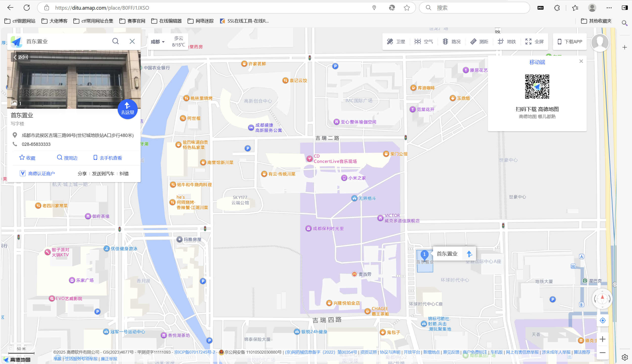The height and width of the screenshot is (364, 632).
Task: Click the compass rotation control
Action: point(602,299)
